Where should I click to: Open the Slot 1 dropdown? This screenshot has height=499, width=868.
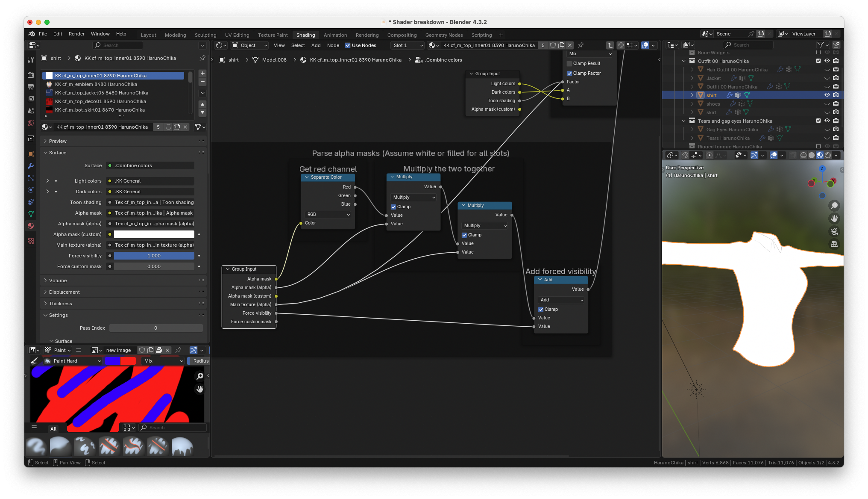[408, 45]
